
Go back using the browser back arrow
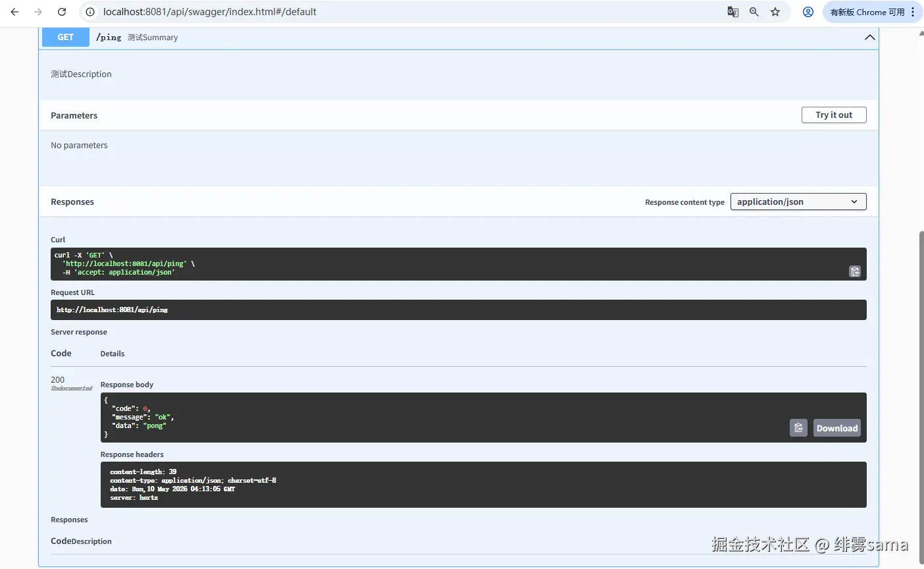coord(14,12)
